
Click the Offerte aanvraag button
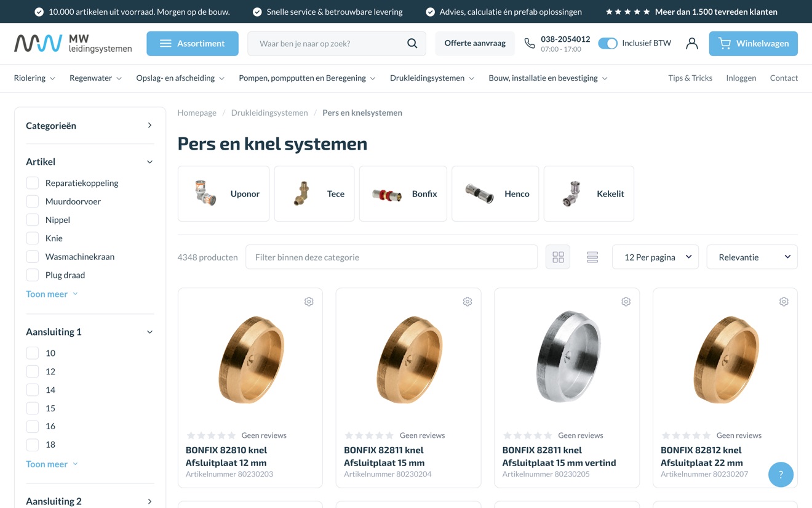click(x=475, y=43)
